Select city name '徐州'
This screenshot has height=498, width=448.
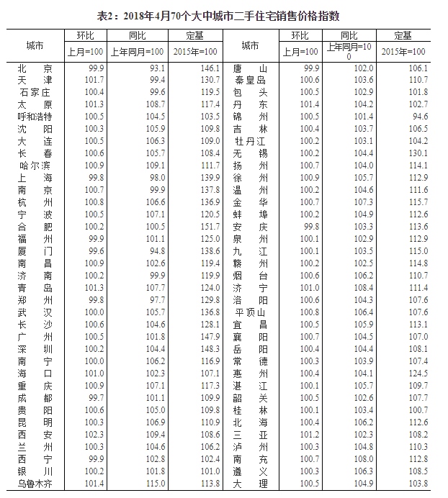250,178
